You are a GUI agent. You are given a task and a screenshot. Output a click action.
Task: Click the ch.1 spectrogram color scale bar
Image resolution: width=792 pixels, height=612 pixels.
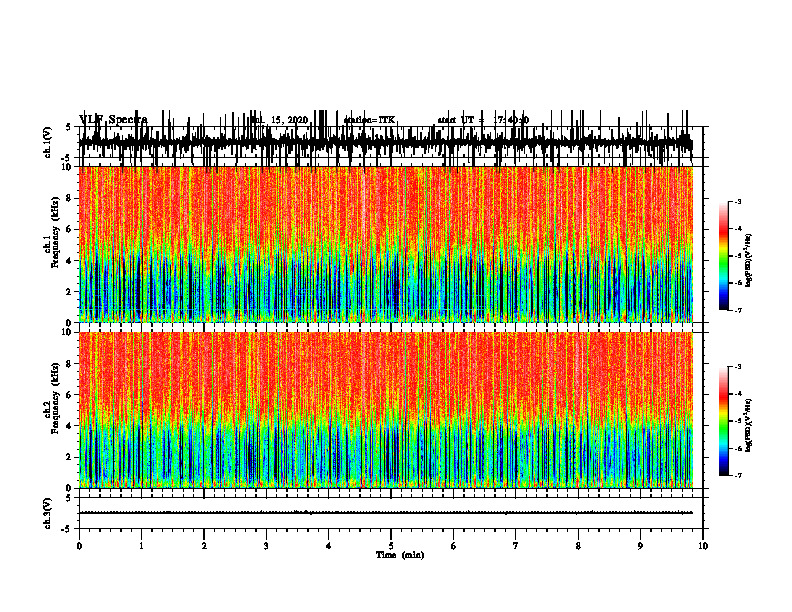[724, 256]
